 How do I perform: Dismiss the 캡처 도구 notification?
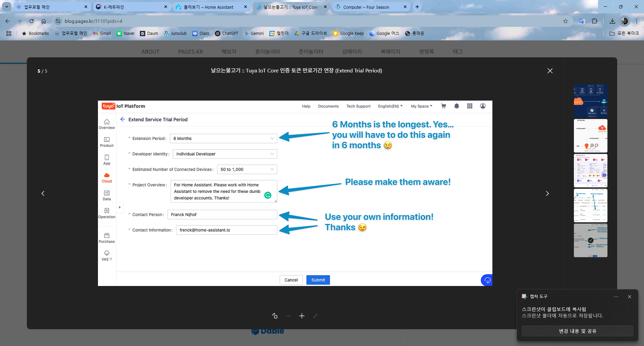630,297
